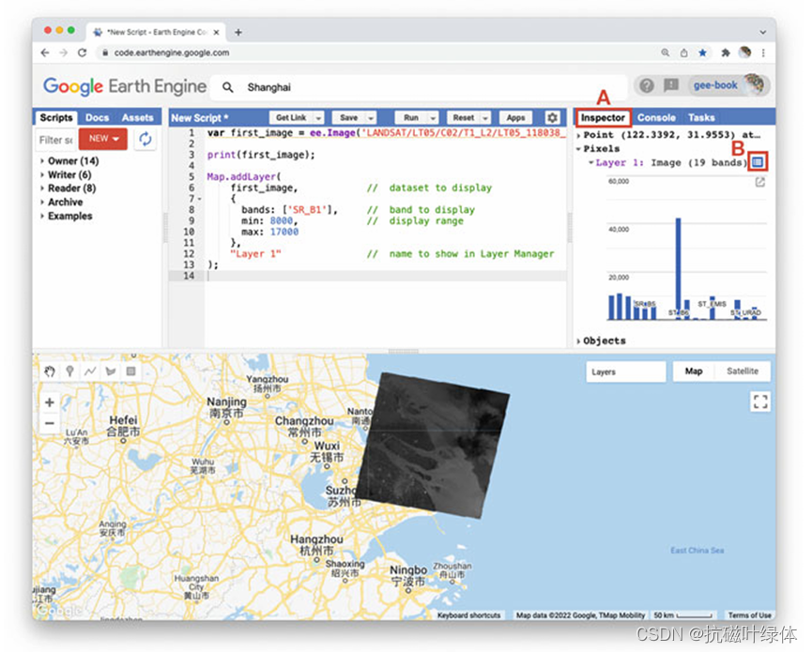Open the Save dropdown arrow

point(371,118)
